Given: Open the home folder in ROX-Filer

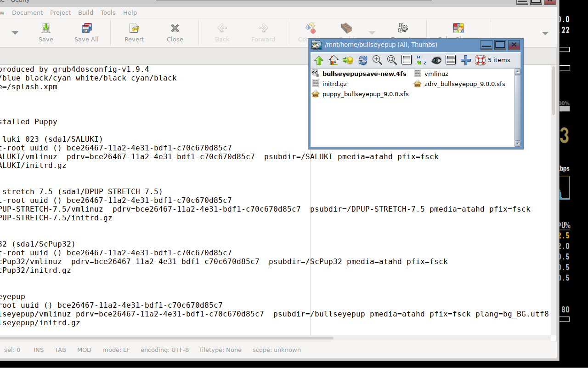Looking at the screenshot, I should (x=334, y=60).
